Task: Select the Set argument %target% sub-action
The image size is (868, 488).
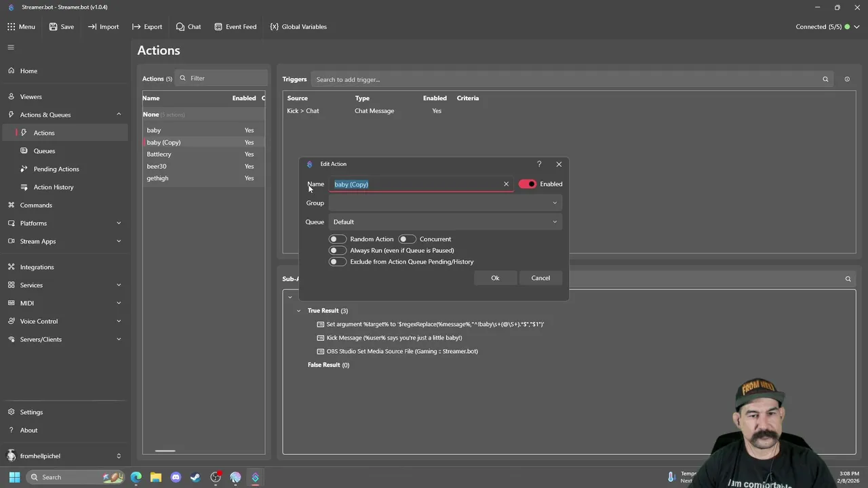Action: pyautogui.click(x=435, y=324)
